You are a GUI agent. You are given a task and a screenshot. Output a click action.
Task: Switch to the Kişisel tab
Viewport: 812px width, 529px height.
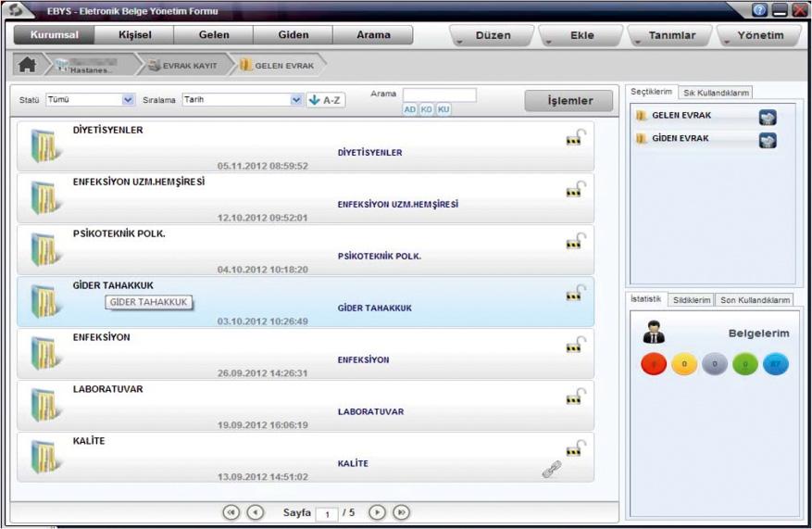pyautogui.click(x=134, y=35)
